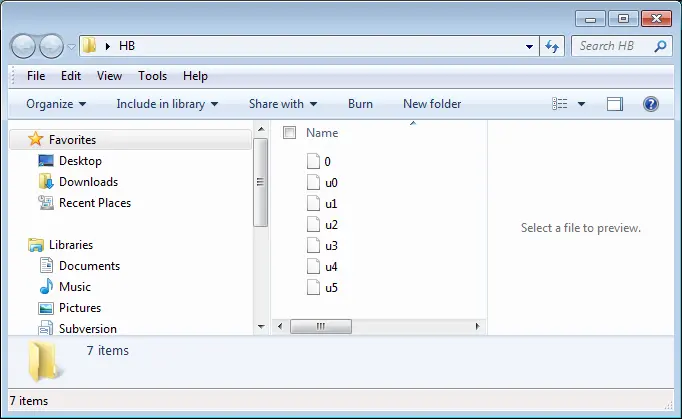Click the Help question mark icon
The width and height of the screenshot is (682, 419).
[650, 104]
